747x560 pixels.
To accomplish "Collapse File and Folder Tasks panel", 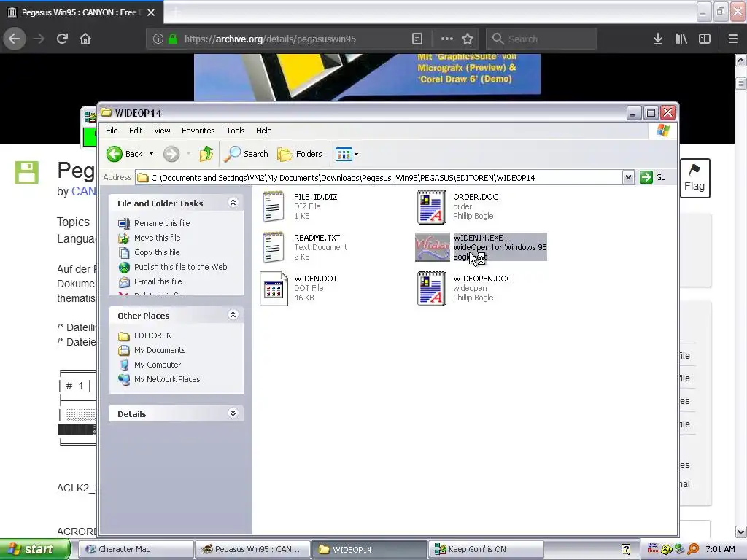I will click(233, 203).
